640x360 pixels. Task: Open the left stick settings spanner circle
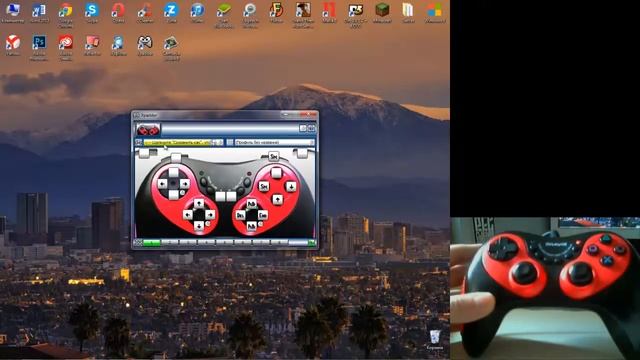[x=208, y=224]
